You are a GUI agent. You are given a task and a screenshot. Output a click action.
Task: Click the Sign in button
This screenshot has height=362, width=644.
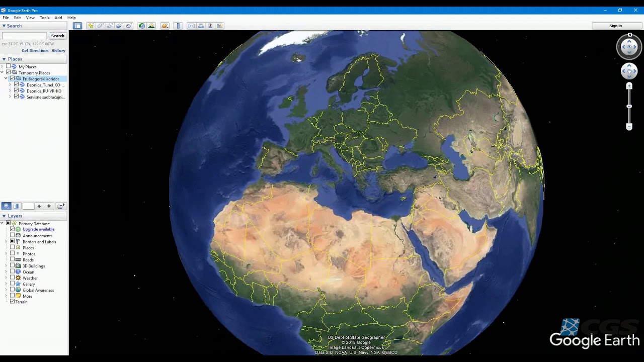(x=615, y=26)
